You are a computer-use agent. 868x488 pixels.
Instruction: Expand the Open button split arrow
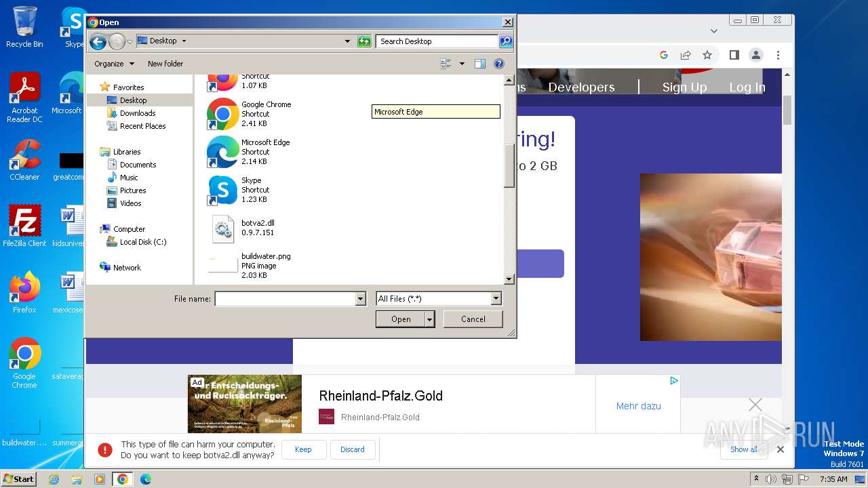[x=429, y=319]
